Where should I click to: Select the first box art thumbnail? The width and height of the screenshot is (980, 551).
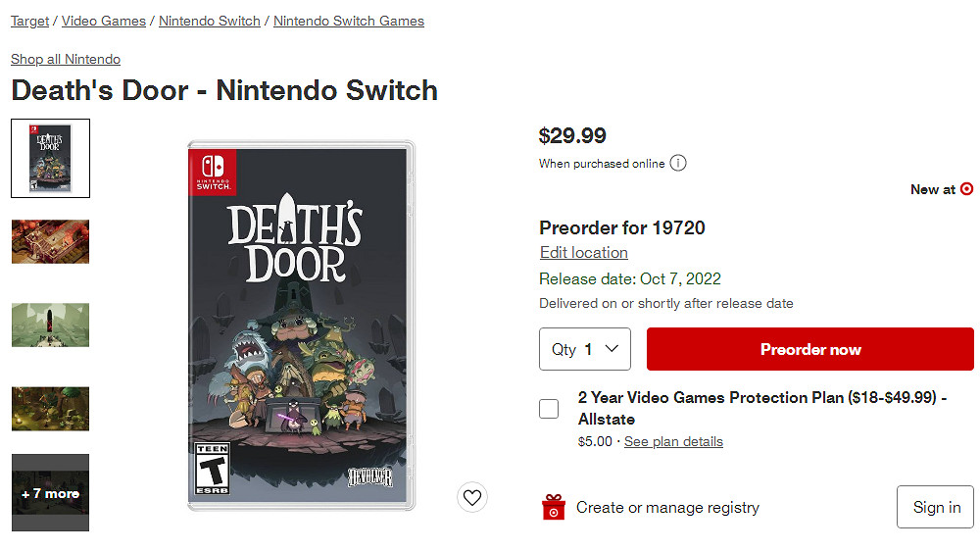coord(50,158)
